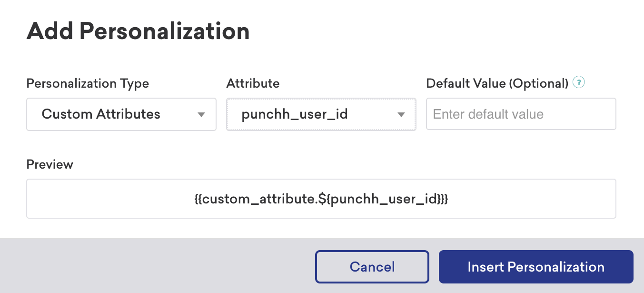The height and width of the screenshot is (293, 644).
Task: Focus the Enter default value field
Action: click(x=521, y=114)
